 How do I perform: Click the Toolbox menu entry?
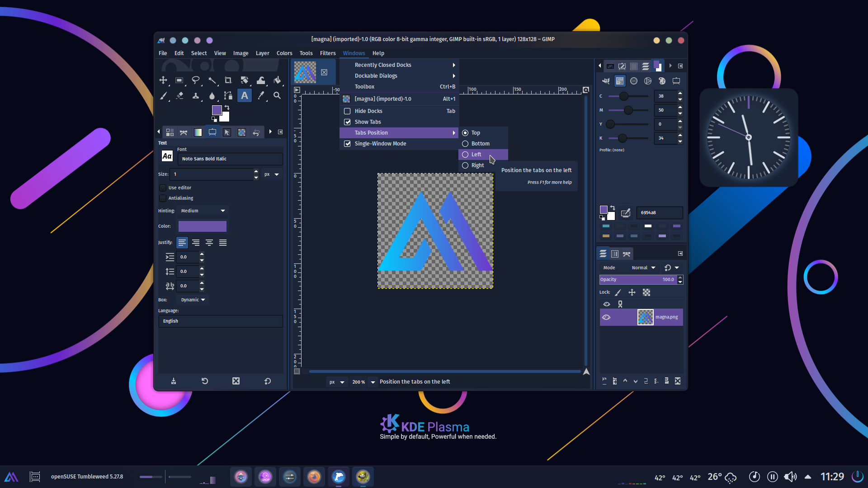tap(399, 87)
